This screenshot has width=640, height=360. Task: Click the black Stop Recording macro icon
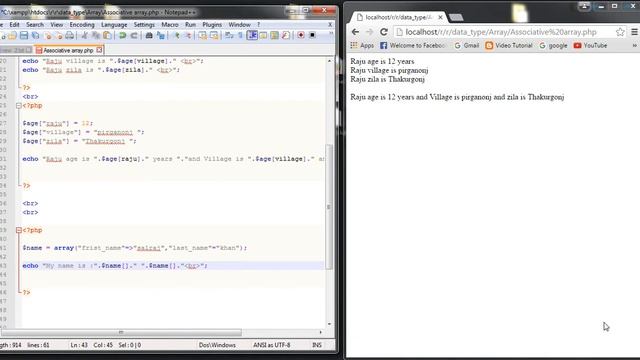[312, 36]
